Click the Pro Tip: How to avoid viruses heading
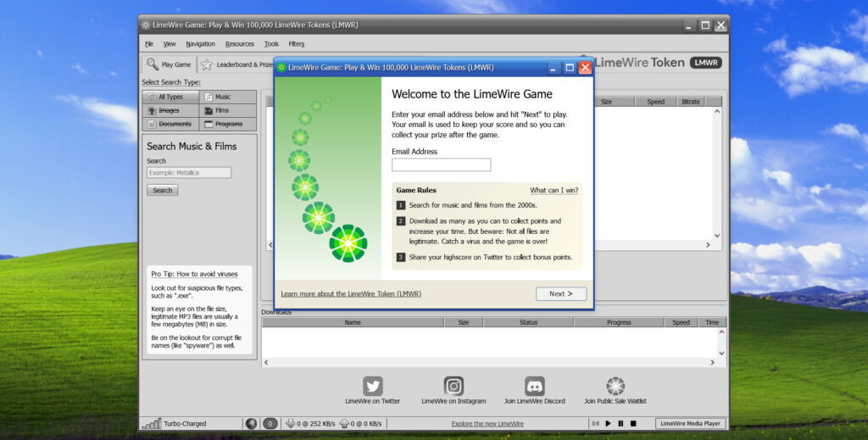Viewport: 868px width, 440px height. (x=194, y=274)
